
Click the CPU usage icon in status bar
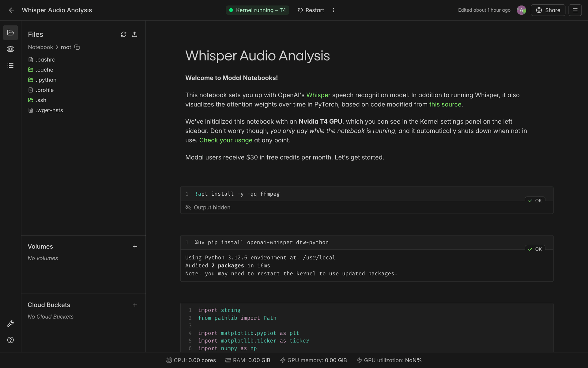(x=169, y=360)
